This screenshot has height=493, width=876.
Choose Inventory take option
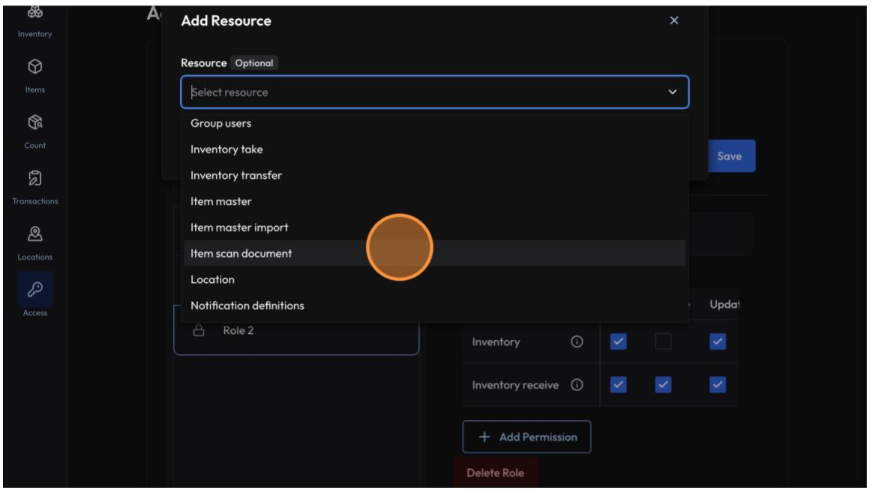[x=434, y=149]
